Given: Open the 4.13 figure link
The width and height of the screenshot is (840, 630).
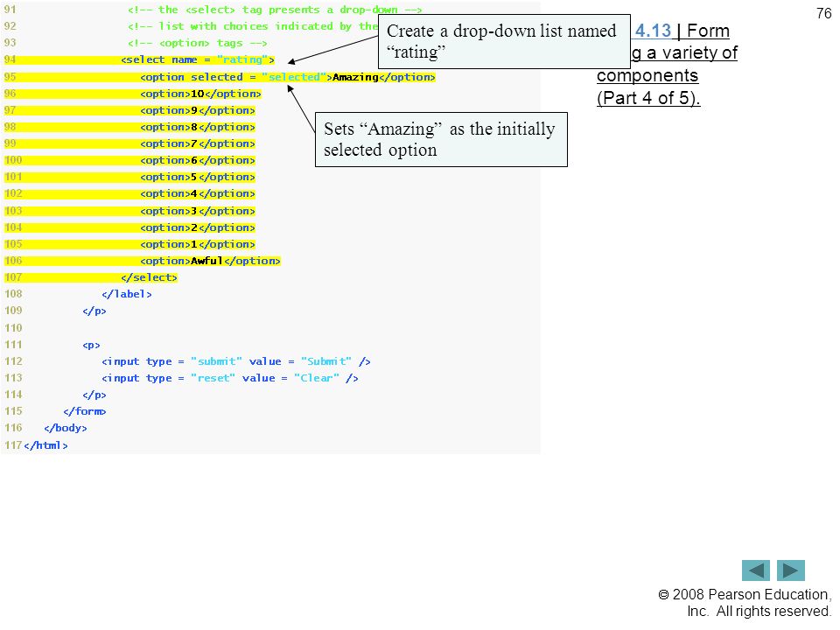Looking at the screenshot, I should click(x=653, y=31).
